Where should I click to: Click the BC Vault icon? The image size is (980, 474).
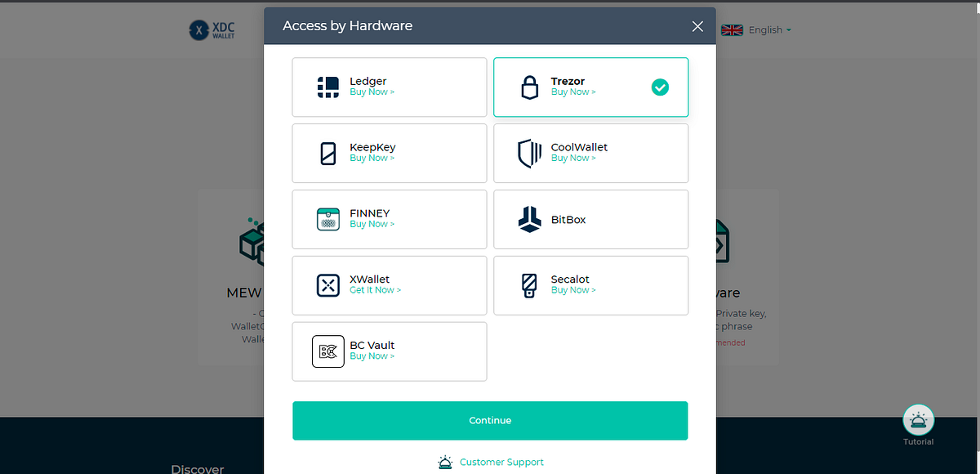coord(327,351)
